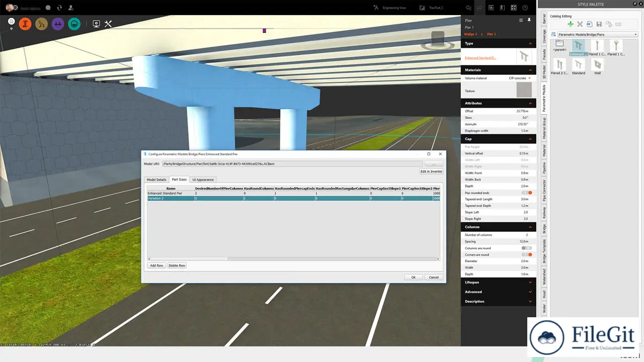Screen dimensions: 644x362
Task: Click the bookmark panel icon in top bar
Action: click(x=502, y=8)
